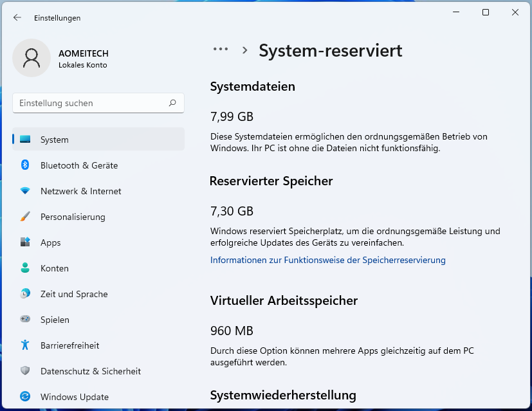This screenshot has height=411, width=532.
Task: Click the Bluetooth & Geräte icon
Action: 25,165
